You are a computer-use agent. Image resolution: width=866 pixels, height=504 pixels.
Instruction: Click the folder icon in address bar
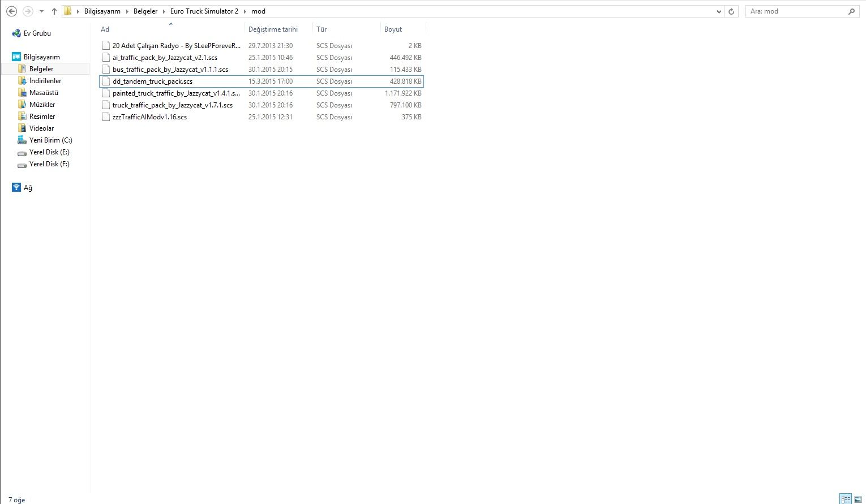[x=68, y=11]
